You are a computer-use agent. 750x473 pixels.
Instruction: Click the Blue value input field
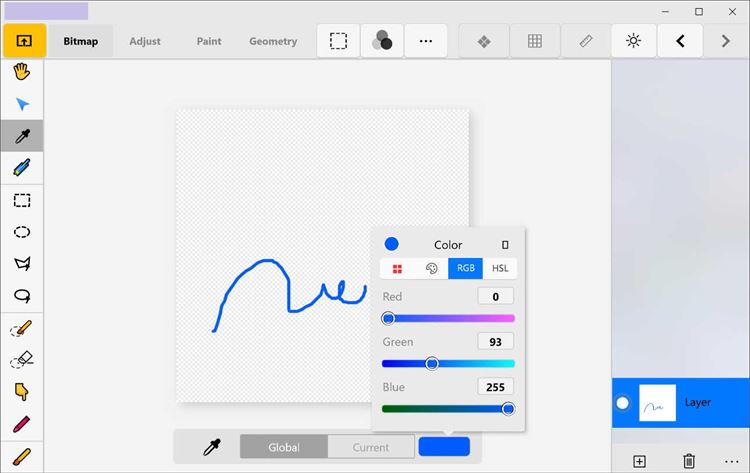tap(496, 387)
